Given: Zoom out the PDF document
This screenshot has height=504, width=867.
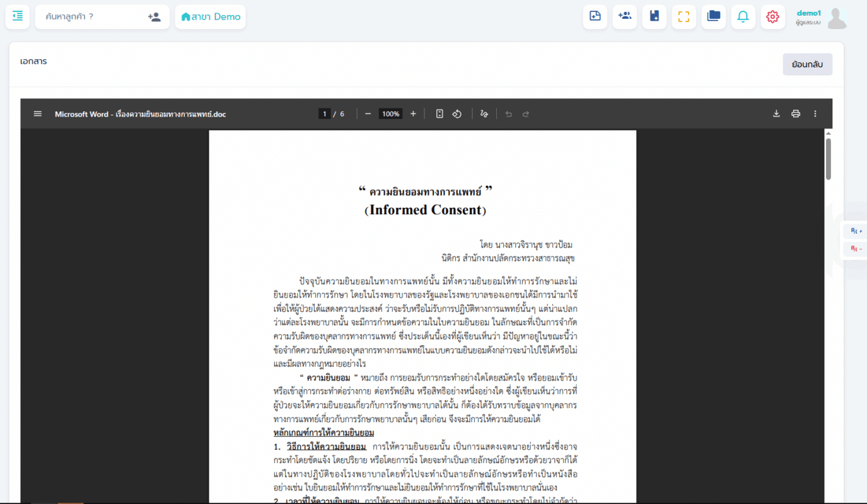Looking at the screenshot, I should click(x=368, y=114).
